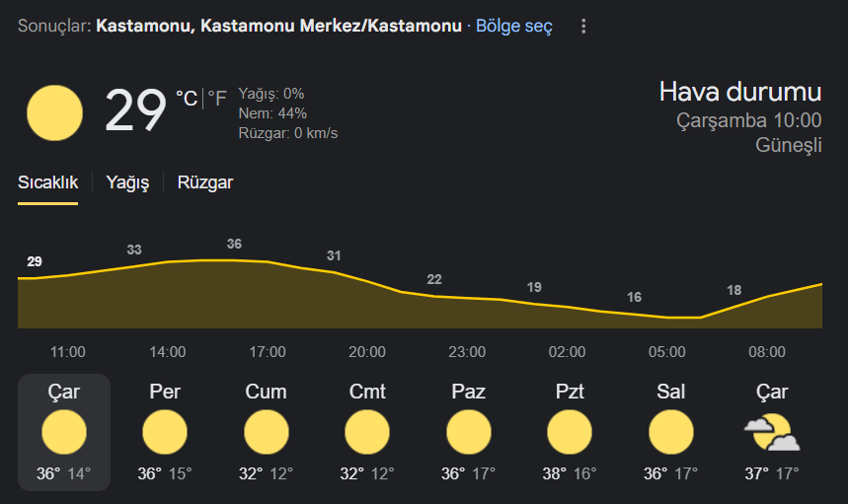848x504 pixels.
Task: Select today's highlighted Çar forecast card
Action: [64, 432]
